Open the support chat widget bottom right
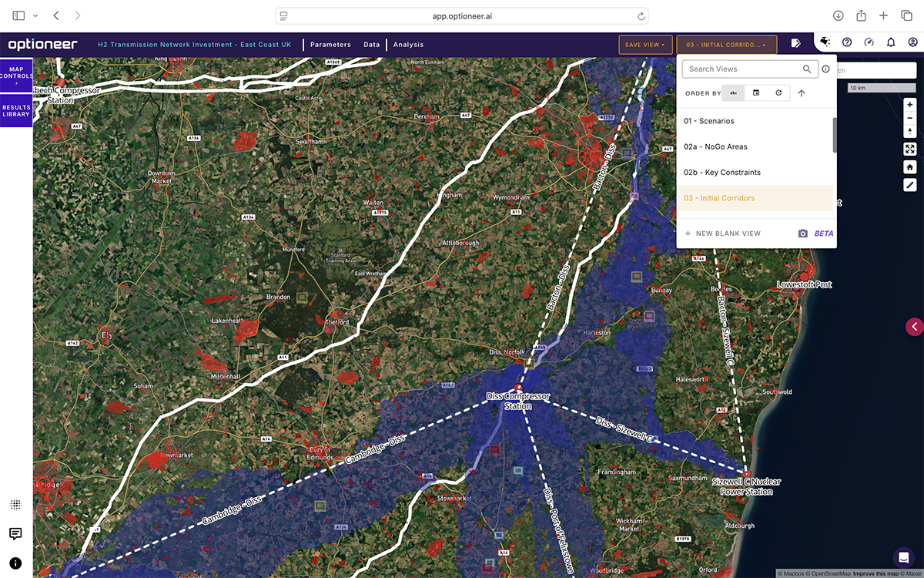Viewport: 924px width, 578px height. [x=903, y=557]
